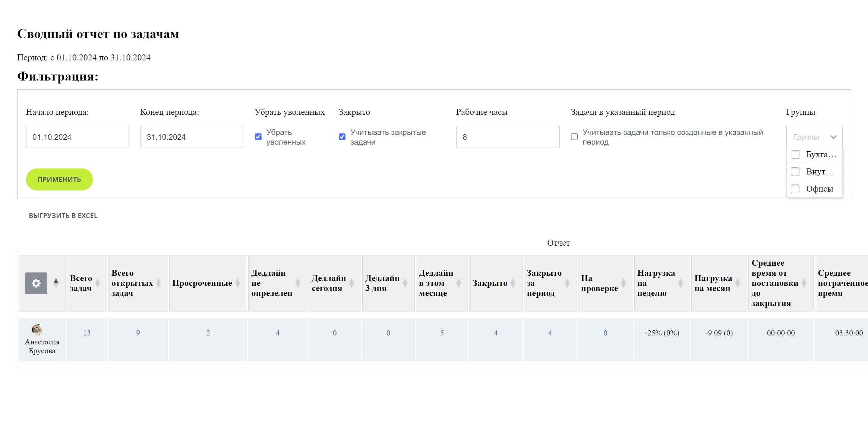Uncheck 'Учитывать закрытые задачи' checkbox
The image size is (868, 448).
342,137
